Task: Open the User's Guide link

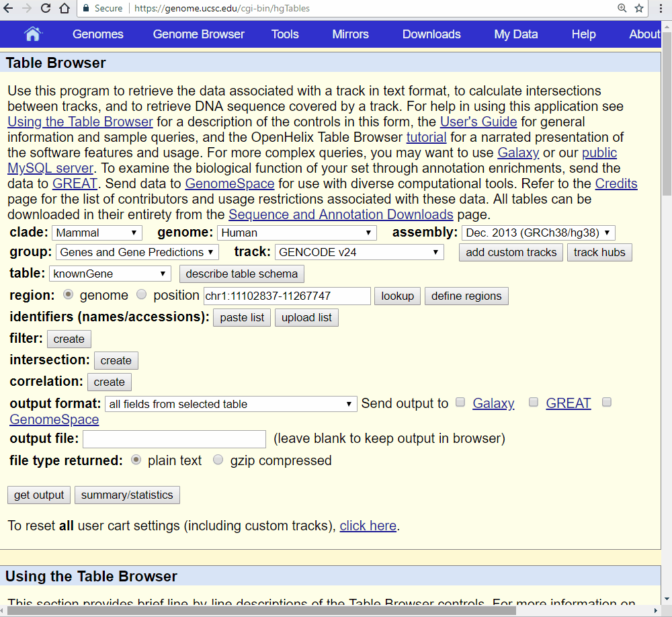Action: (478, 122)
